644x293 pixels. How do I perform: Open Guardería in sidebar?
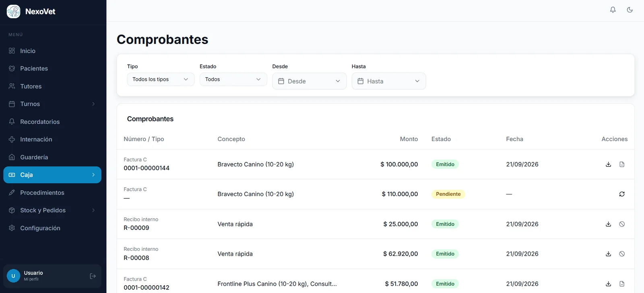52,157
